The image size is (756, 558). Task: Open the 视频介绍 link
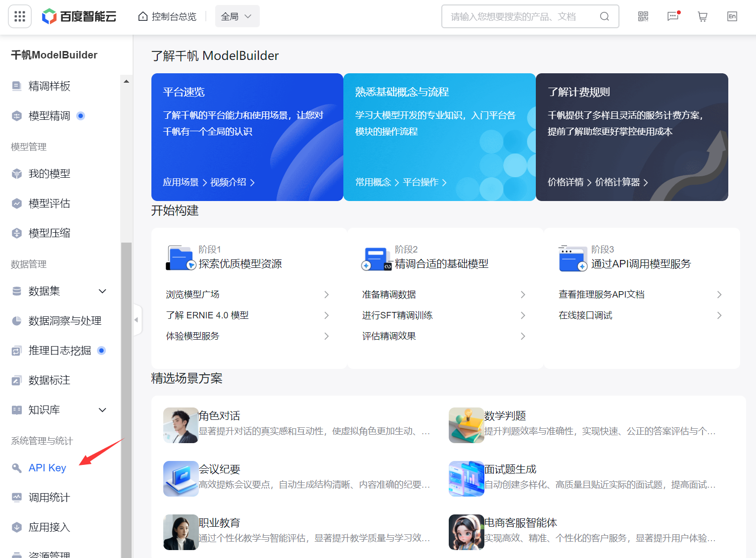tap(228, 182)
